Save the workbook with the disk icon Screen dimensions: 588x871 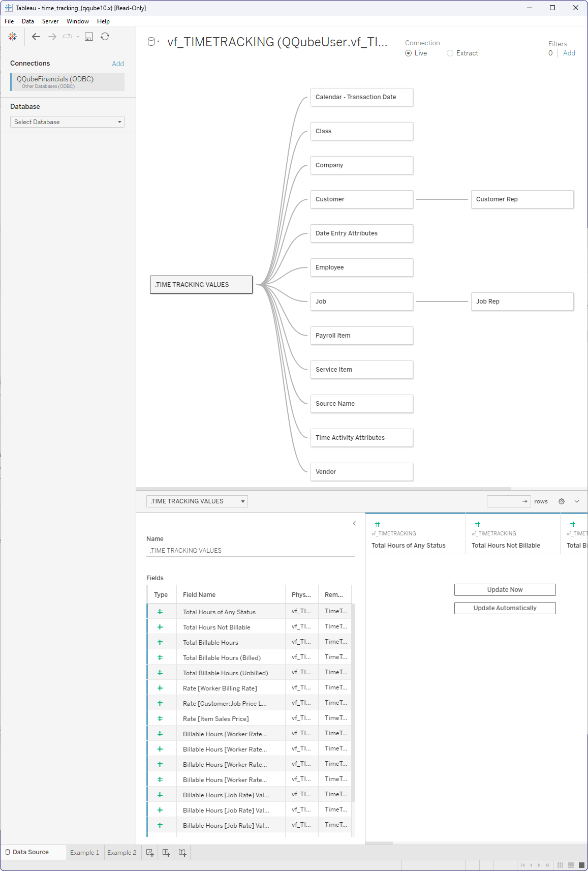89,37
